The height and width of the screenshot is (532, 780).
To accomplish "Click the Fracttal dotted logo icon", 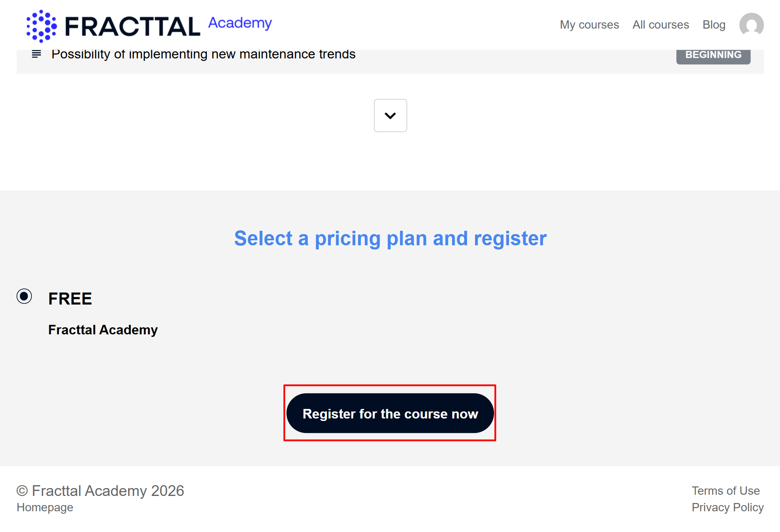I will (41, 26).
